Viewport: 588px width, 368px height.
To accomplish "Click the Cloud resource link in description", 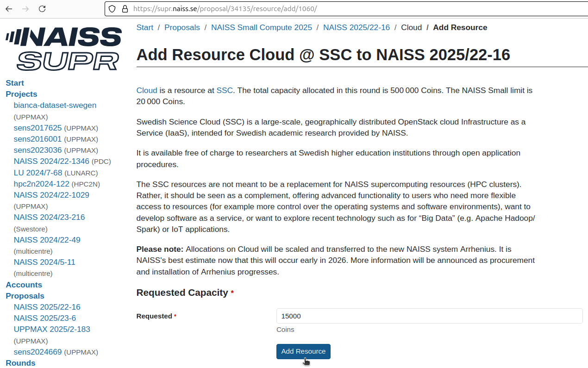I will point(147,90).
